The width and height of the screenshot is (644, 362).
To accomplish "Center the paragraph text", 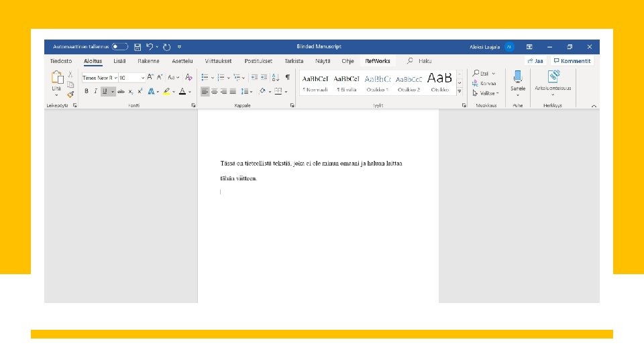I will click(x=214, y=92).
